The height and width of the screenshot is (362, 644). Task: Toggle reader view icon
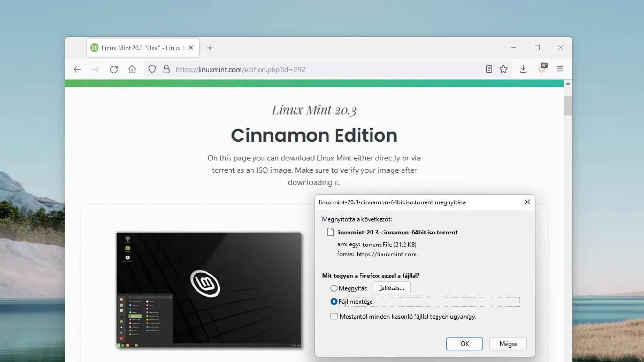(489, 69)
